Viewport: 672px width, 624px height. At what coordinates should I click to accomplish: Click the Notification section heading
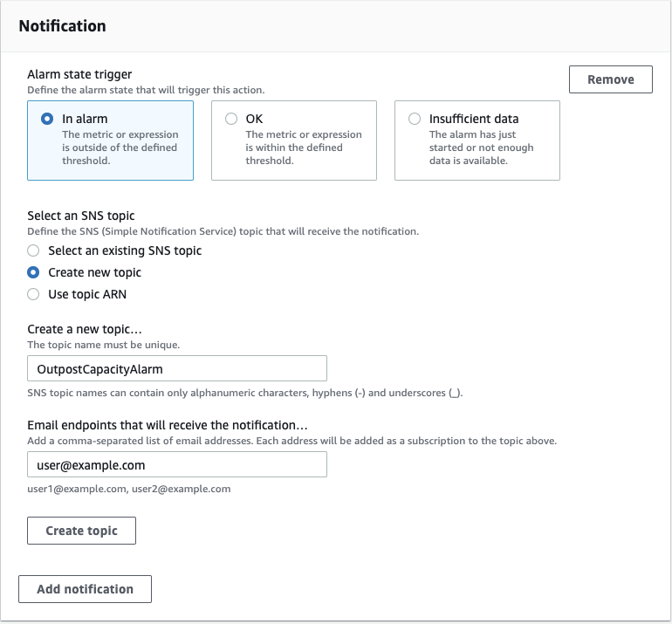63,26
